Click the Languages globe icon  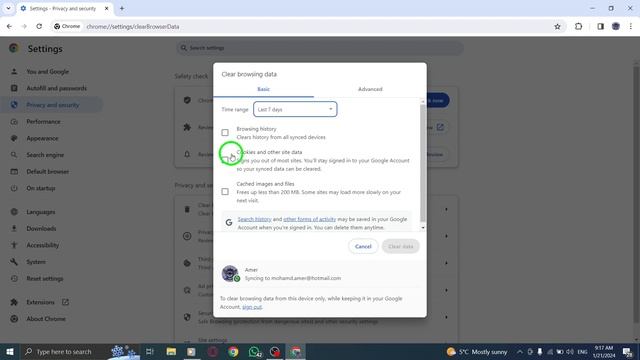(x=14, y=212)
